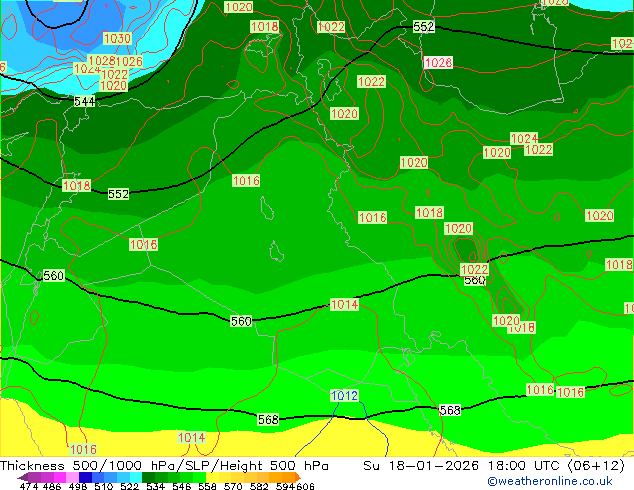Click the 552 label on left contour
The width and height of the screenshot is (634, 490).
118,194
